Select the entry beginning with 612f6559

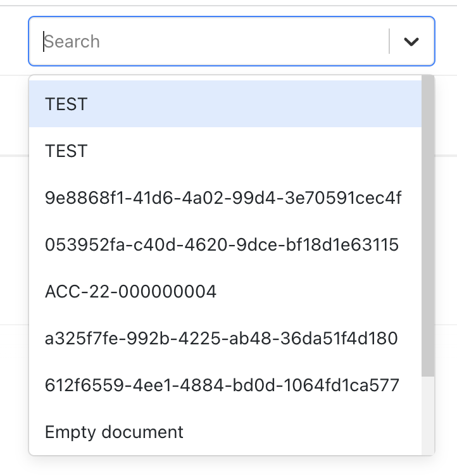[x=222, y=385]
